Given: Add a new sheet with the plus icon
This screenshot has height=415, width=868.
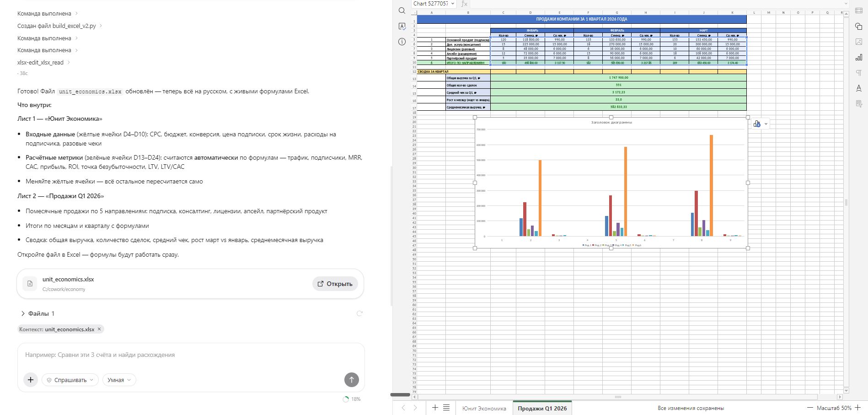Looking at the screenshot, I should click(x=435, y=408).
